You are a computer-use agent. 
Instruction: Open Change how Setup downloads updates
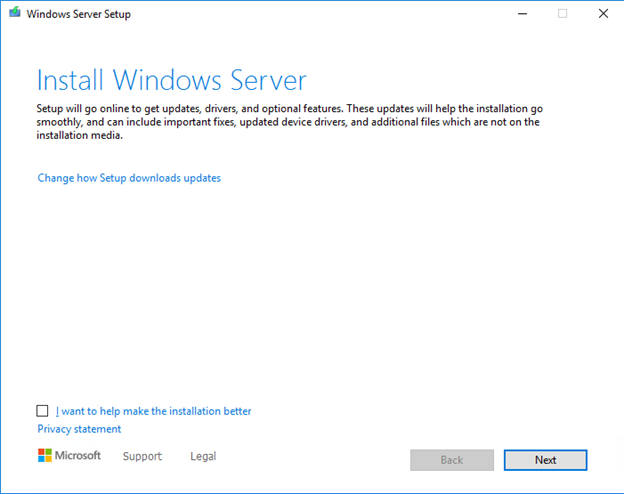click(129, 178)
